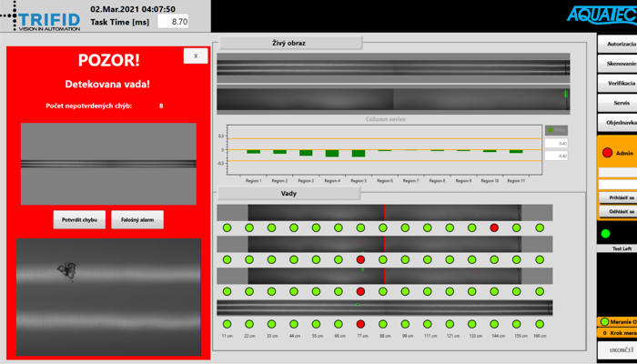Switch to the Verifikacia section

click(619, 83)
